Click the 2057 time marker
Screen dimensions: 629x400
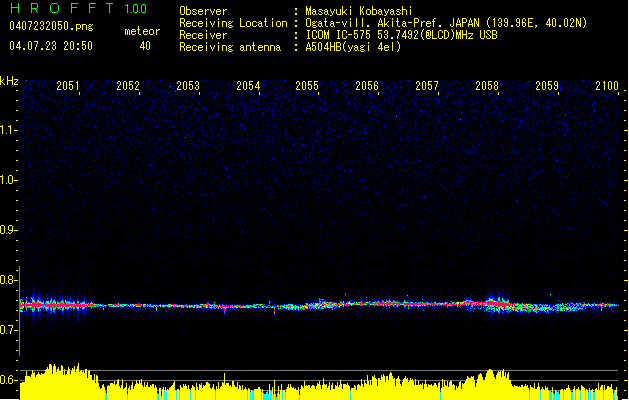tap(427, 86)
